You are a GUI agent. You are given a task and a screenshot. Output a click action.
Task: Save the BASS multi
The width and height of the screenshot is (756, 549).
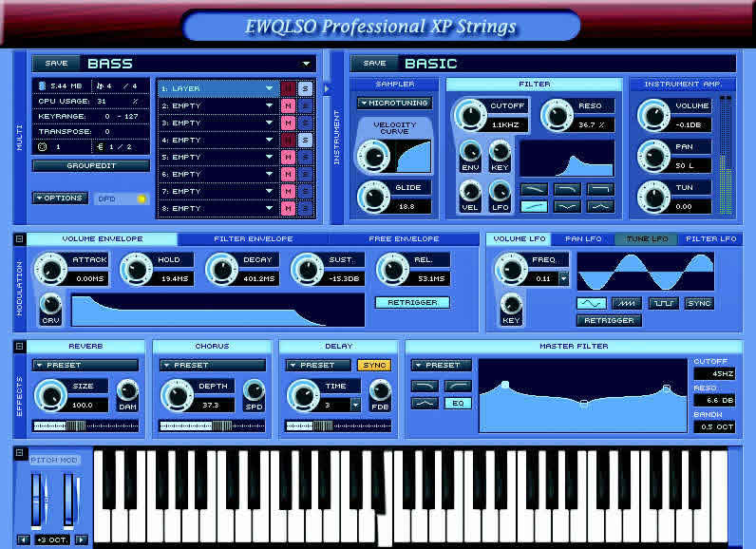coord(56,63)
